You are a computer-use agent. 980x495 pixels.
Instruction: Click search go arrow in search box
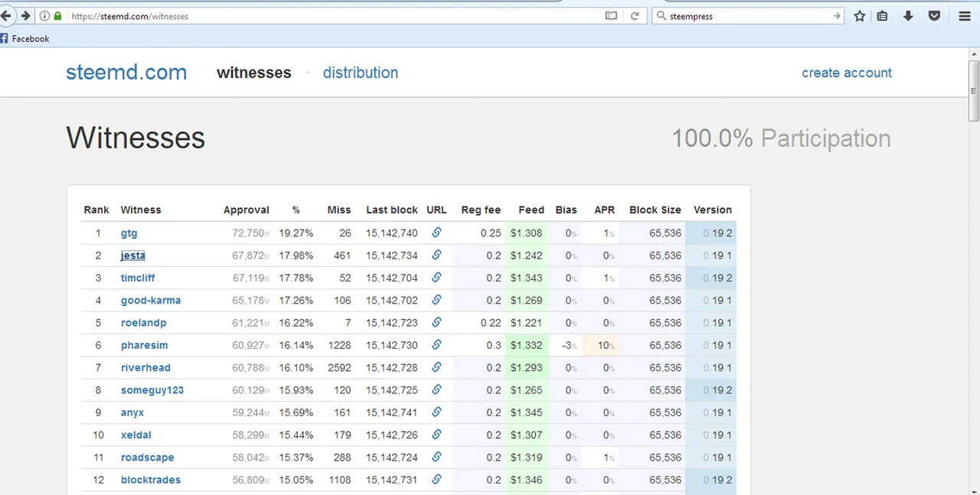(x=837, y=16)
